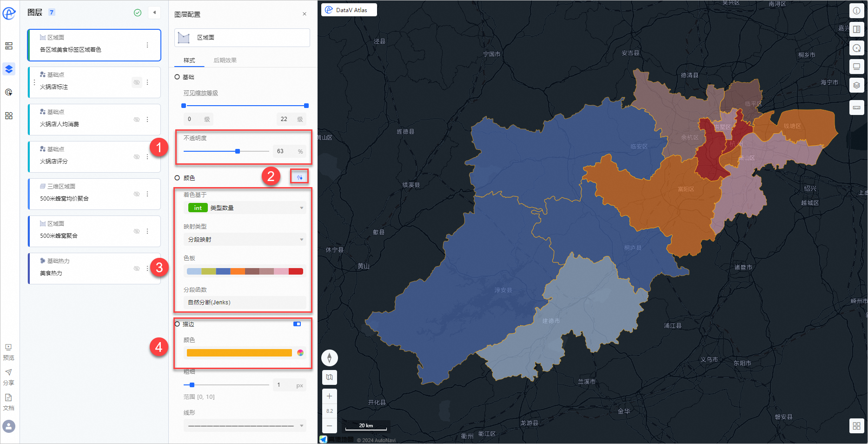Toggle visibility of 火锅店标注 layer
The image size is (868, 444).
137,82
